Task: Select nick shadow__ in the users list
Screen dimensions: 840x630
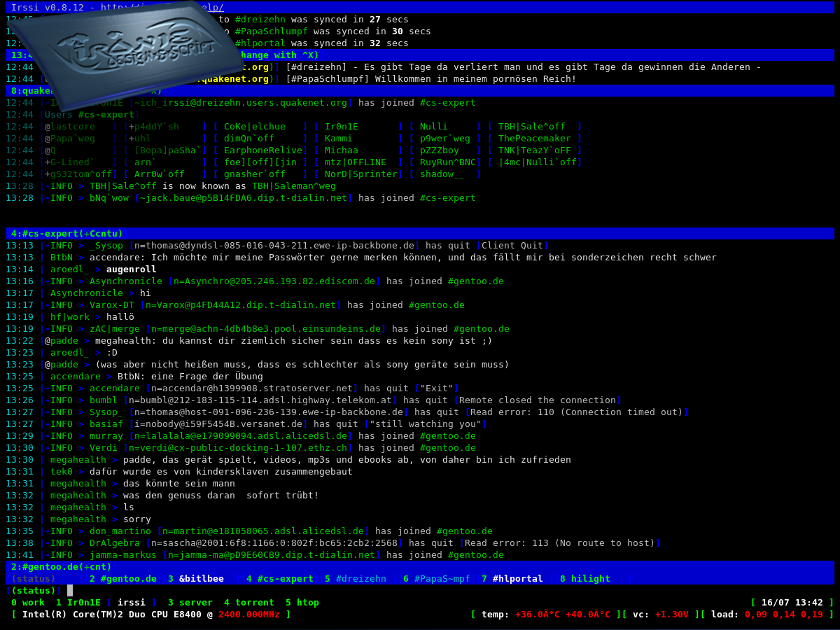Action: click(442, 174)
